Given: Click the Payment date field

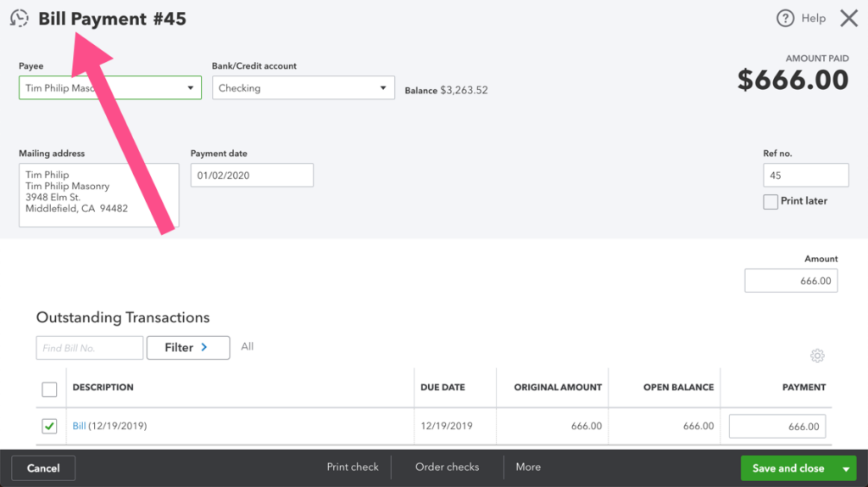Looking at the screenshot, I should point(252,175).
